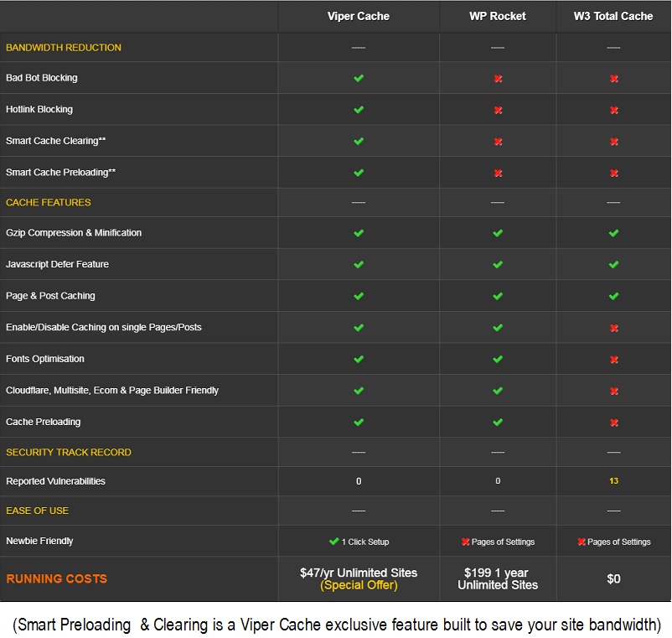
Task: Click the yellow "13" vulnerabilities count
Action: coord(613,481)
